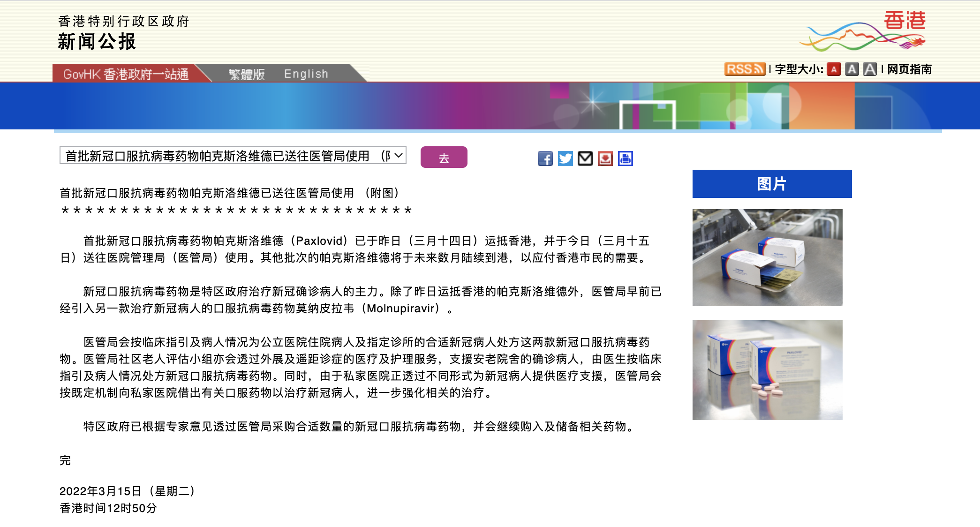Click the blue 图片 section header
This screenshot has width=980, height=527.
point(772,184)
